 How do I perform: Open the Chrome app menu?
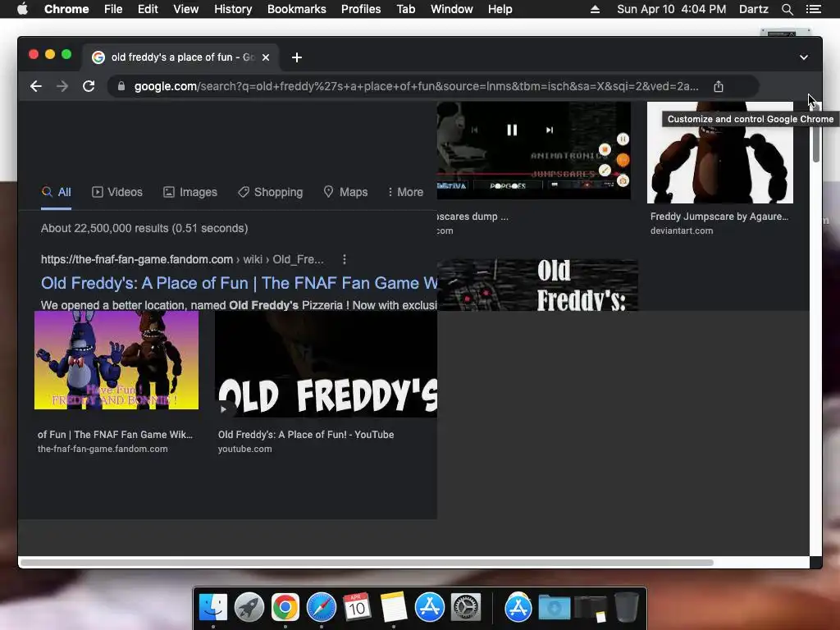pos(66,9)
